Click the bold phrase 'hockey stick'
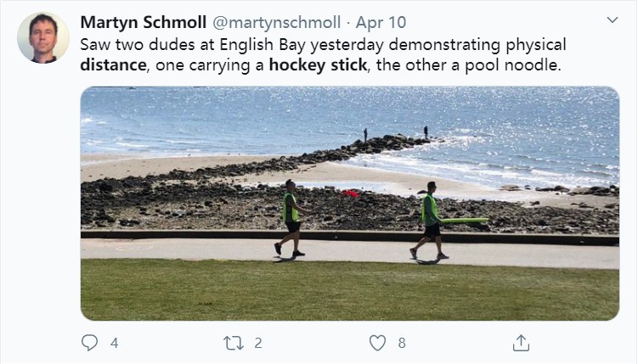Image resolution: width=638 pixels, height=364 pixels. (319, 65)
